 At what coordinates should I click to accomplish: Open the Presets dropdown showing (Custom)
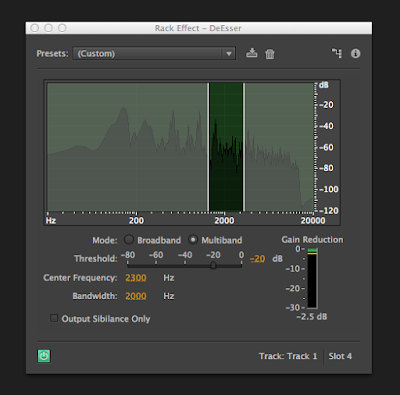154,53
